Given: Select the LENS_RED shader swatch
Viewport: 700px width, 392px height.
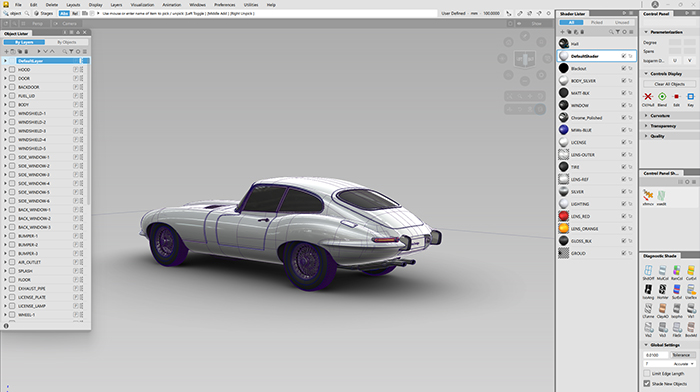Looking at the screenshot, I should pos(563,216).
